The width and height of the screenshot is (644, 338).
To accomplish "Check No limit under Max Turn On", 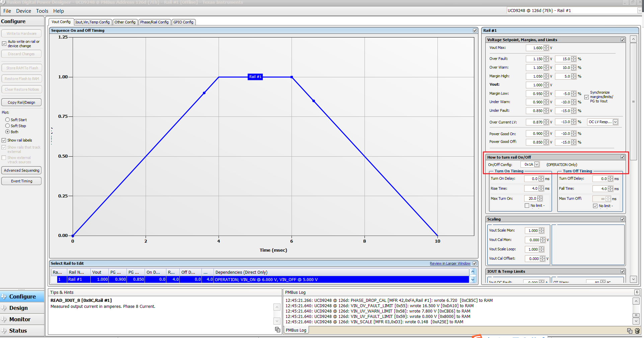I will point(527,206).
